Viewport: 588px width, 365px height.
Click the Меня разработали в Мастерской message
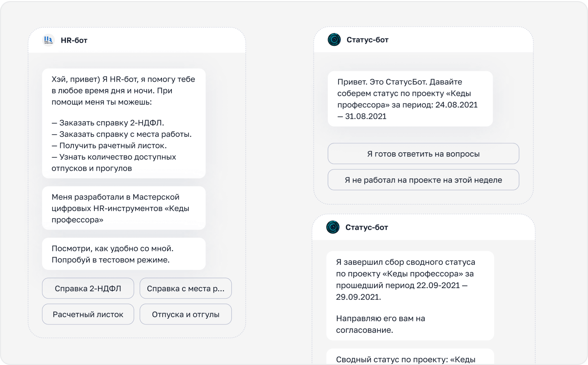tap(124, 208)
